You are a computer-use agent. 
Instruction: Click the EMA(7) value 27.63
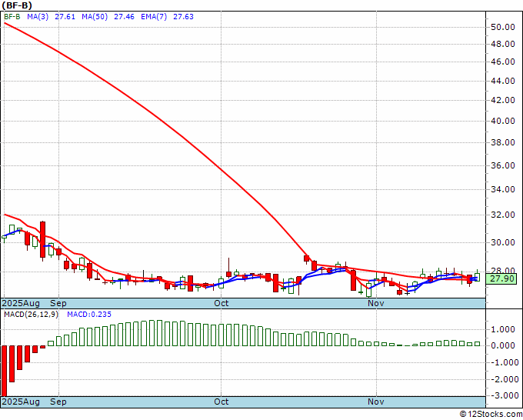183,17
